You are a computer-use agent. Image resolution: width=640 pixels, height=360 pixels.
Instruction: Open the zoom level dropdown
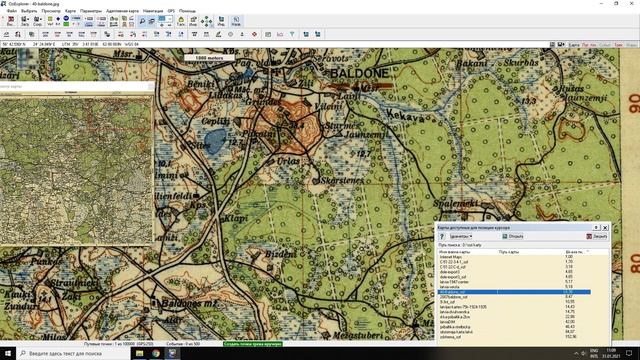coord(170,18)
